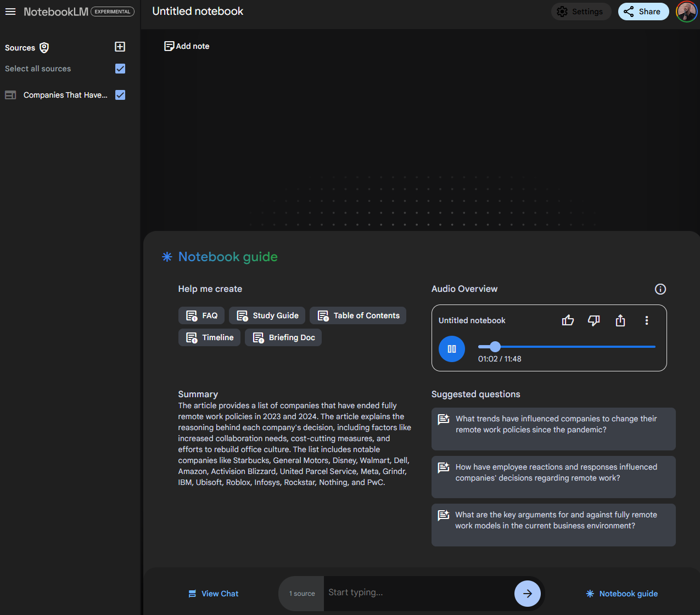Open the navigation hamburger menu
700x615 pixels.
10,12
